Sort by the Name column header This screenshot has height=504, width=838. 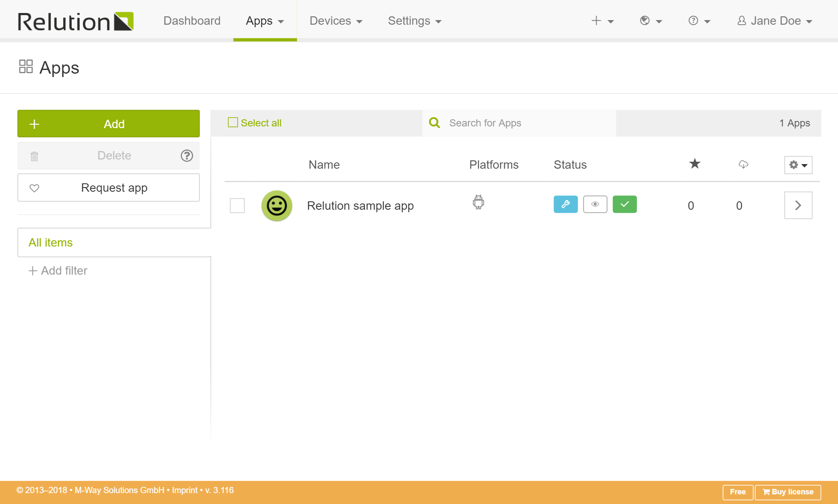(324, 165)
